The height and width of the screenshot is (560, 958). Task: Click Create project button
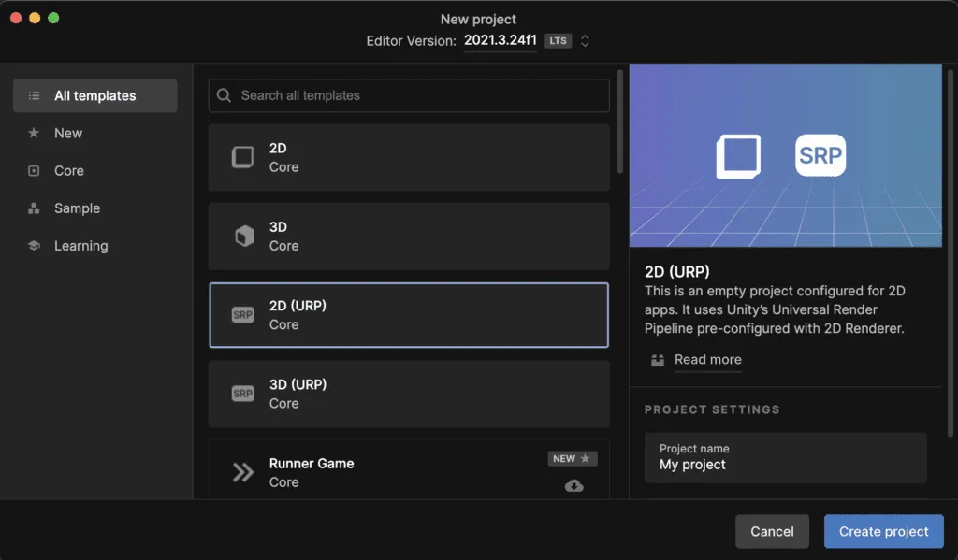click(x=883, y=531)
